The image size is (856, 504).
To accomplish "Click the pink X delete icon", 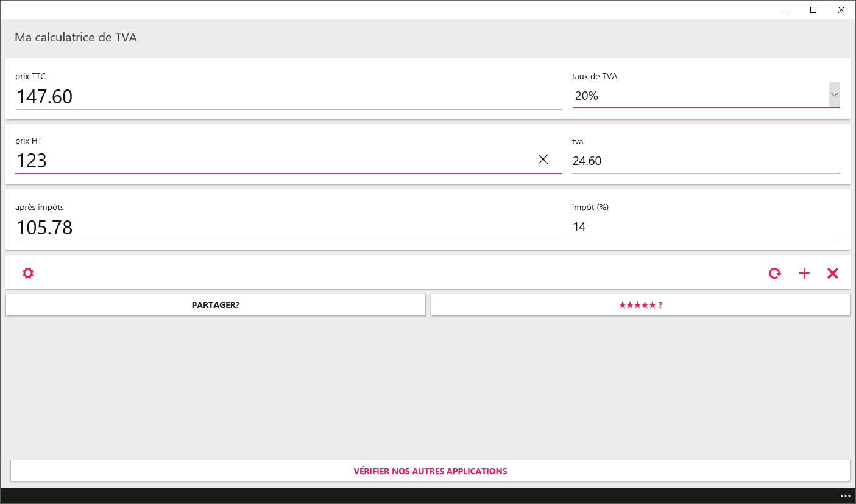I will (x=833, y=273).
